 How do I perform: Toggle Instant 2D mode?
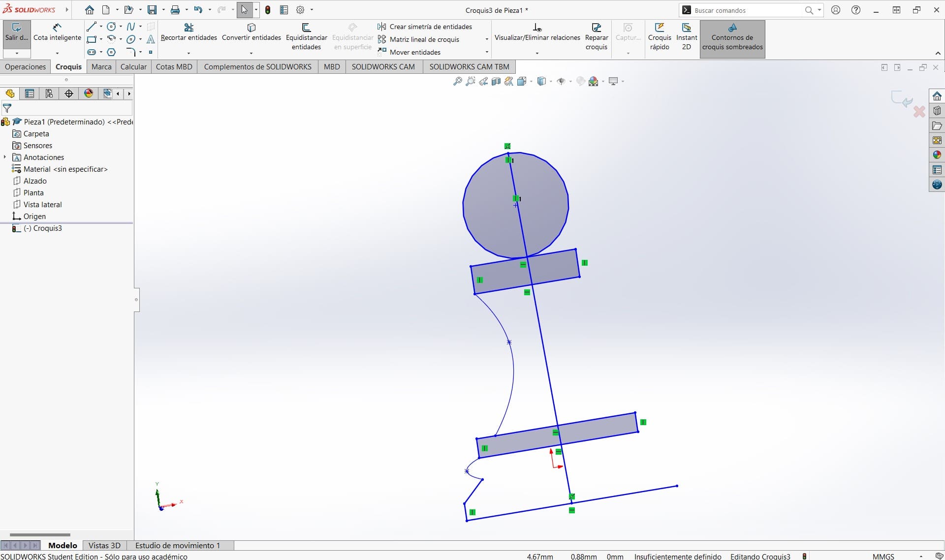687,37
